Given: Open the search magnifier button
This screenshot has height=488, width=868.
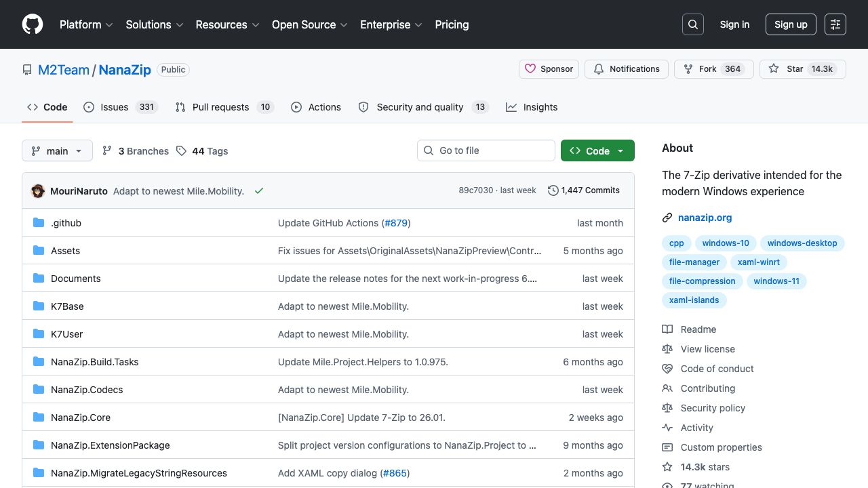Looking at the screenshot, I should pyautogui.click(x=693, y=24).
